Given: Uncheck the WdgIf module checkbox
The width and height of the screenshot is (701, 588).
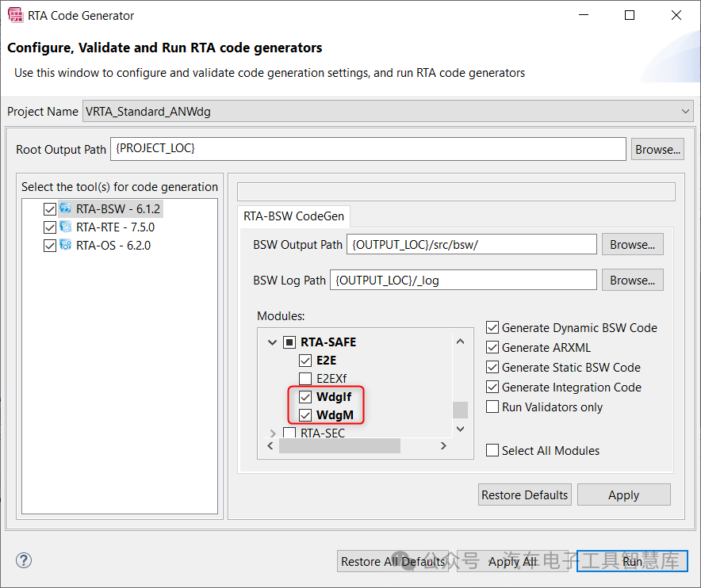Looking at the screenshot, I should pos(305,397).
